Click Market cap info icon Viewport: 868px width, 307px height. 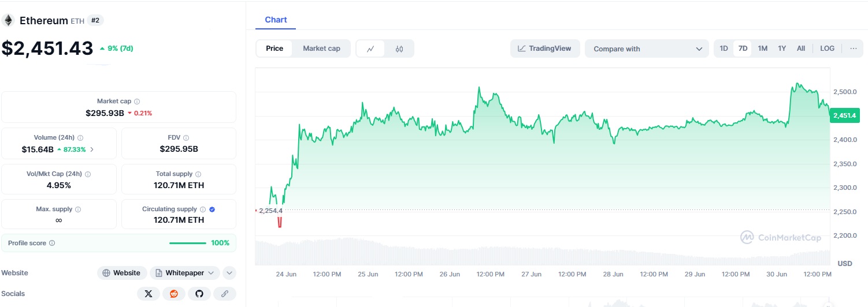click(137, 102)
